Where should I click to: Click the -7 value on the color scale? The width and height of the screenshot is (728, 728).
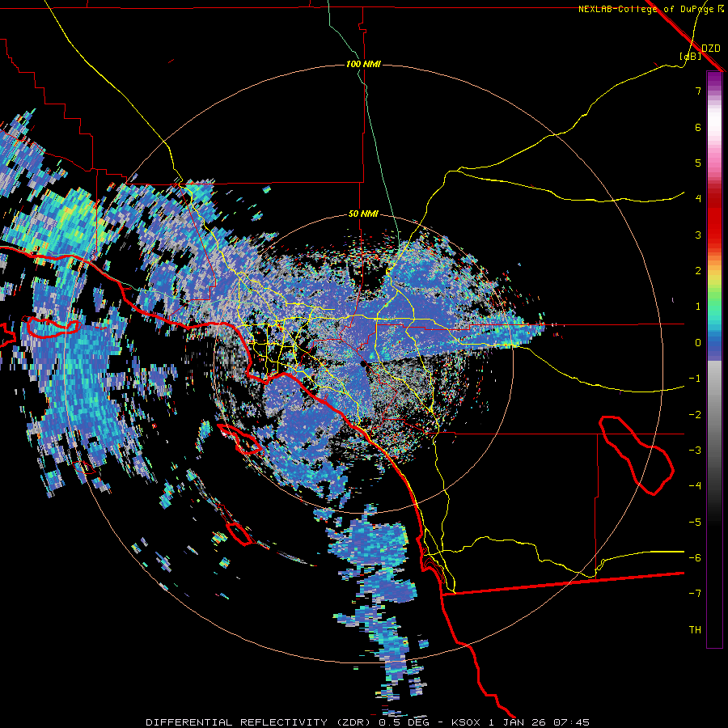pos(695,594)
